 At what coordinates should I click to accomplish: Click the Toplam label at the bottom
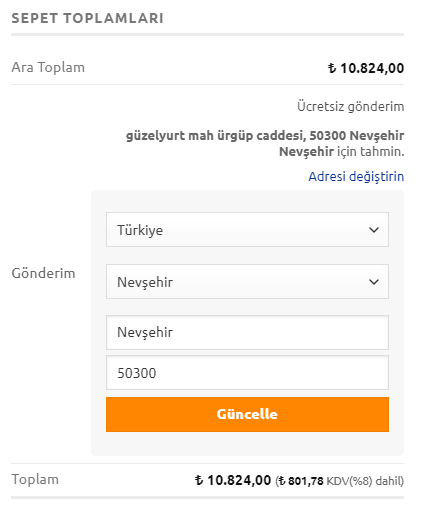click(35, 479)
